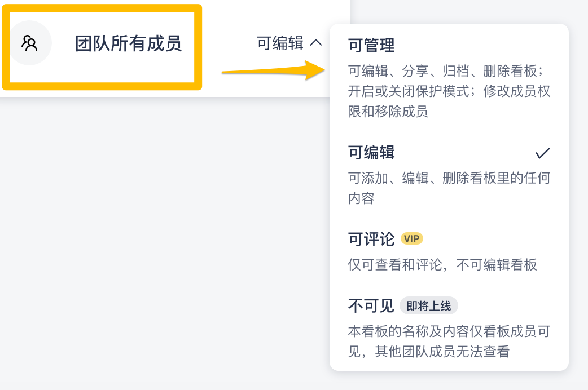Click the 仅可查看和评论，不可编辑看板 description

tap(442, 265)
